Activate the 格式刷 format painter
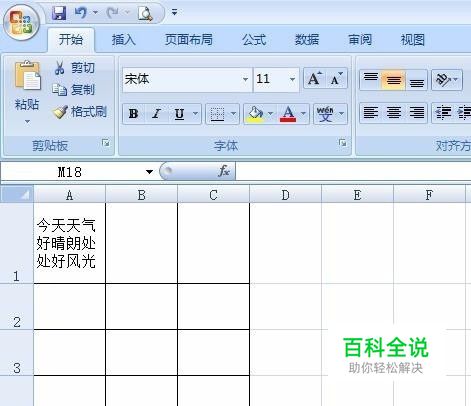471x406 pixels. point(80,112)
